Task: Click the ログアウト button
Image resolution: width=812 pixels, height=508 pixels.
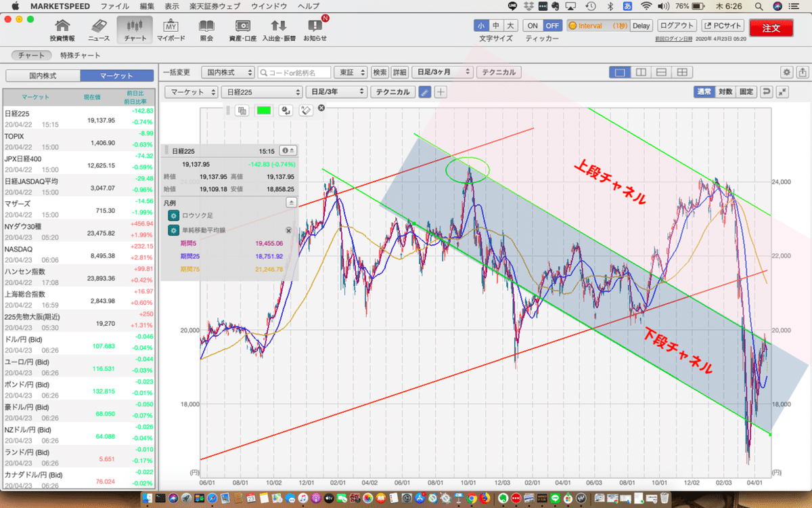Action: click(677, 26)
